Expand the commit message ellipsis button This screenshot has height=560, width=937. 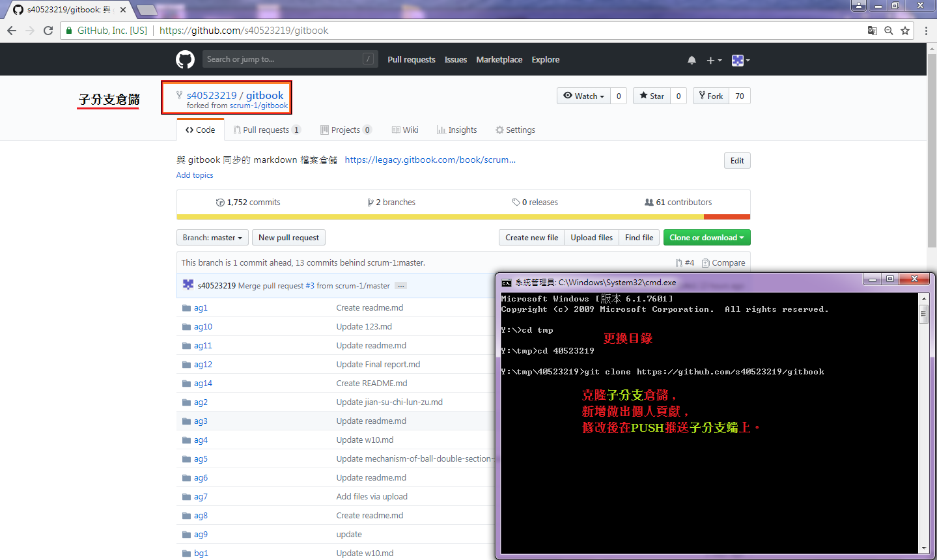401,286
